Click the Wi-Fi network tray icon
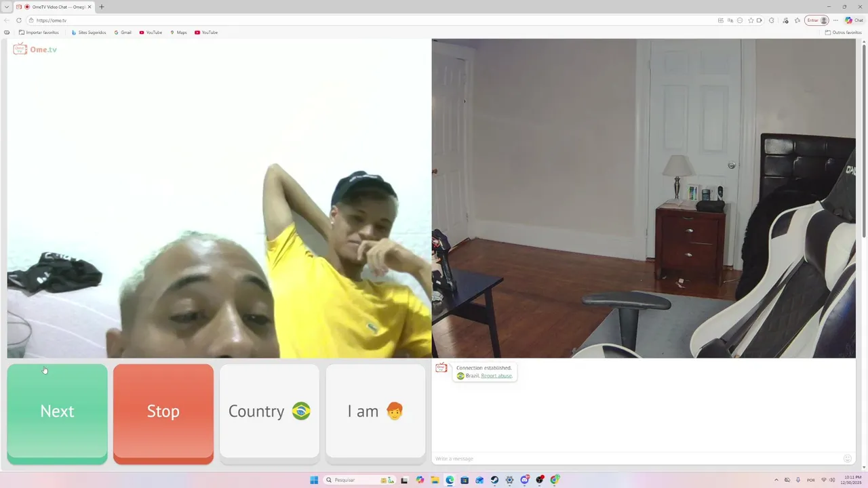 pyautogui.click(x=824, y=480)
